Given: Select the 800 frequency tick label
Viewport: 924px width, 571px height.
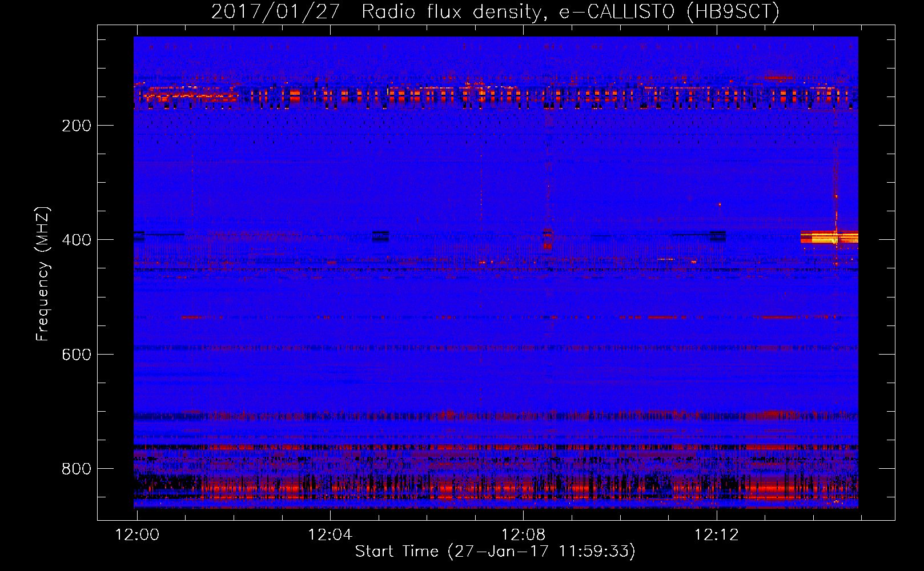Looking at the screenshot, I should click(77, 469).
